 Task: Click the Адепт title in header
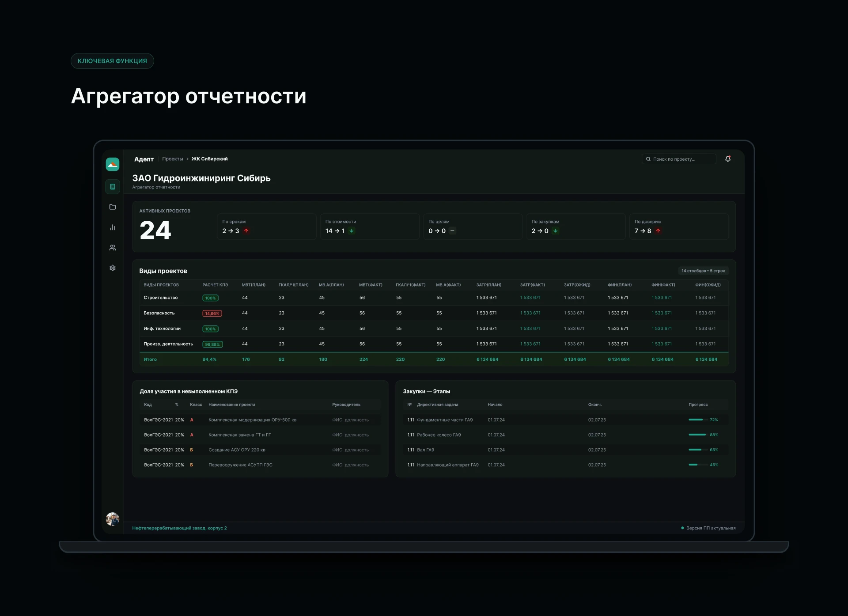pyautogui.click(x=144, y=159)
